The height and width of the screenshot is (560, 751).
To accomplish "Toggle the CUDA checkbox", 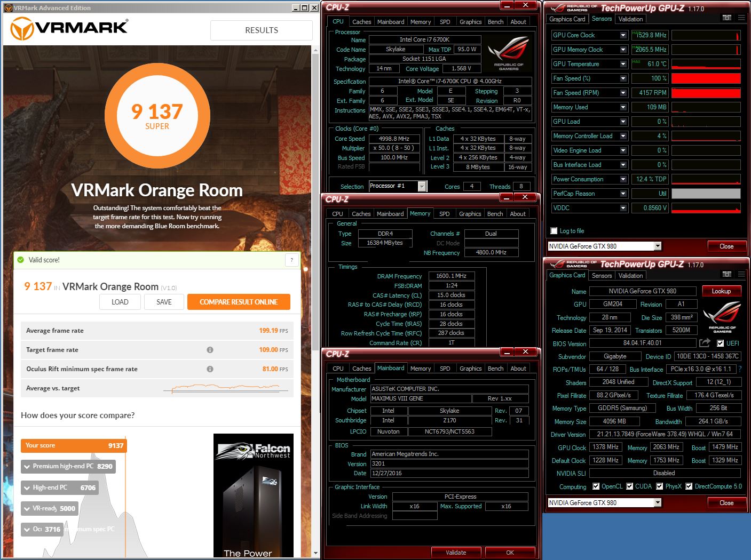I will pos(630,486).
